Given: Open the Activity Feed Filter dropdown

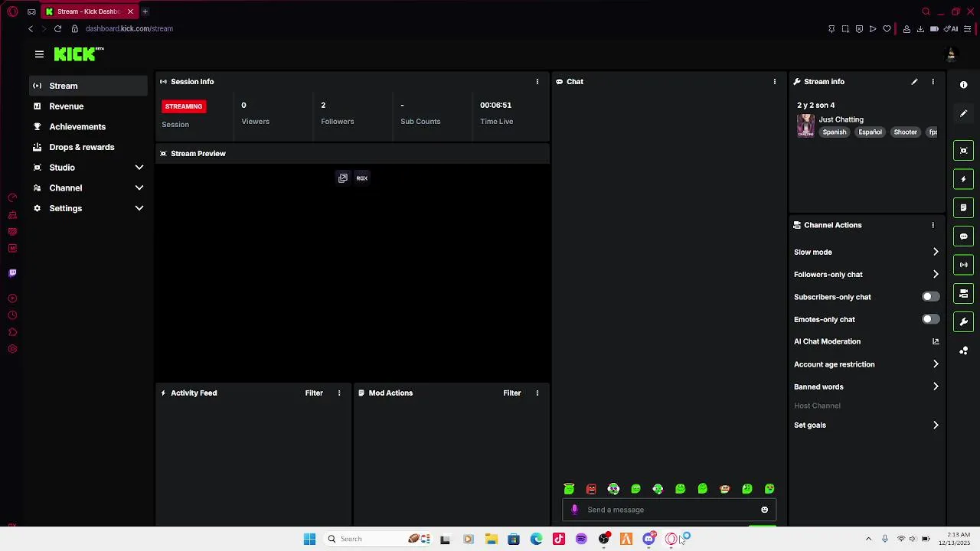Looking at the screenshot, I should click(x=314, y=393).
